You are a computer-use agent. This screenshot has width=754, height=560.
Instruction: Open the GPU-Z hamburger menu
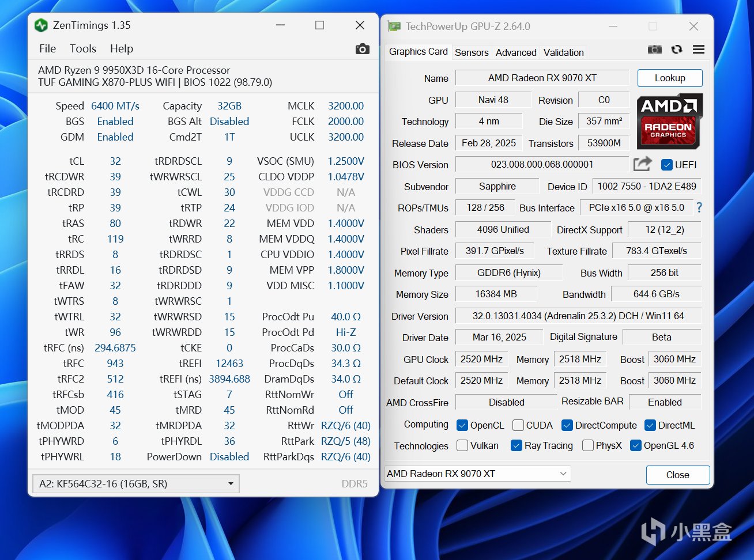tap(699, 50)
